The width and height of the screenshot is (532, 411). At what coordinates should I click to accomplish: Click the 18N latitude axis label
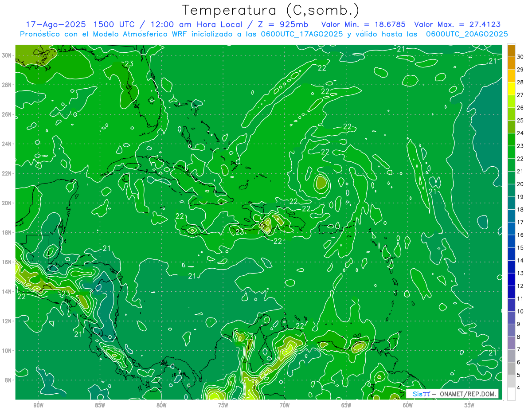click(x=7, y=232)
